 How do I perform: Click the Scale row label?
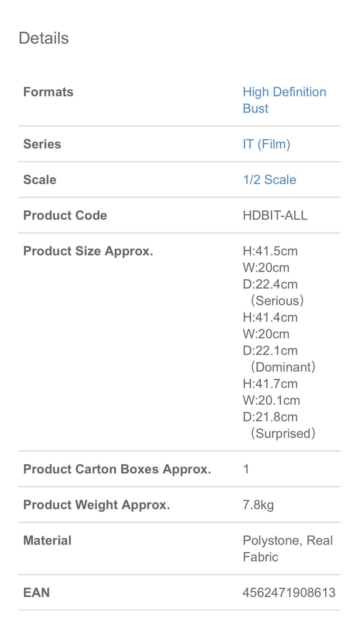pyautogui.click(x=39, y=180)
